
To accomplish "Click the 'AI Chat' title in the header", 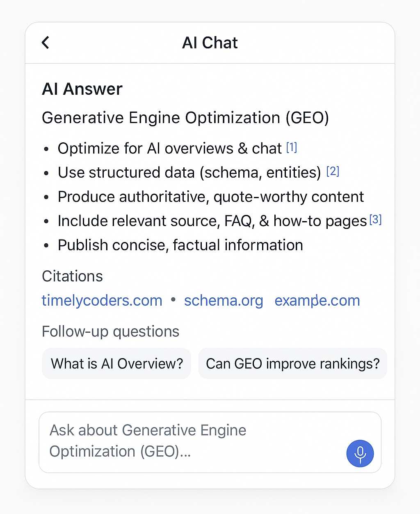I will (210, 42).
